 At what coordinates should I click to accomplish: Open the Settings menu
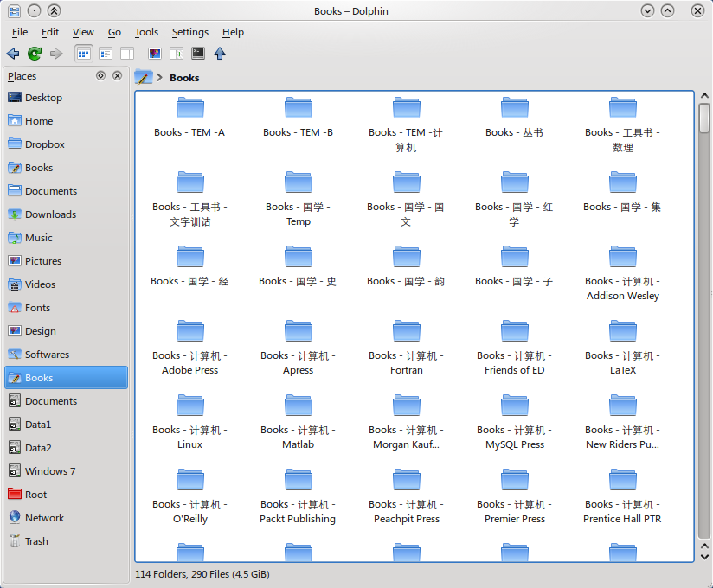coord(190,32)
